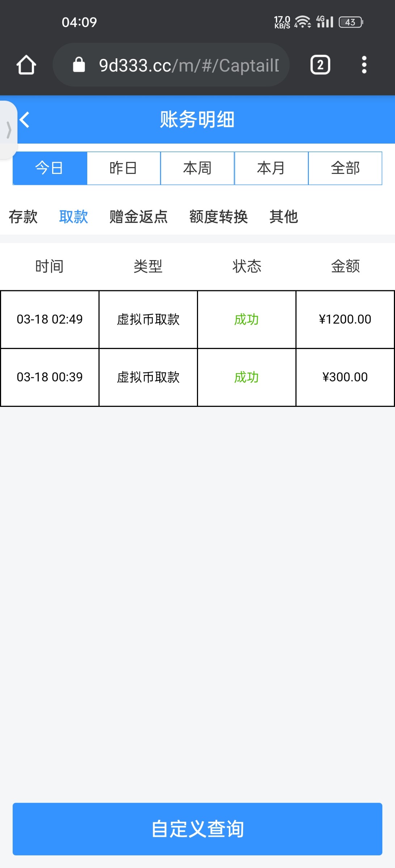Expand the side drawer handle

tap(8, 129)
